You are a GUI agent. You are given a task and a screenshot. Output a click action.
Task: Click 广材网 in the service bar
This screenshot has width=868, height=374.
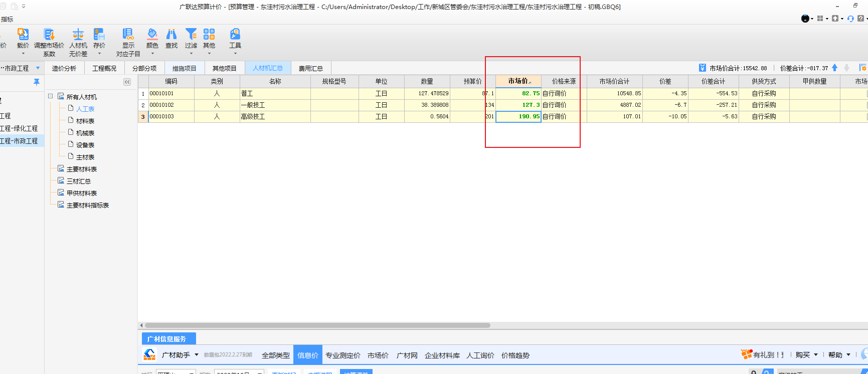[x=407, y=355]
